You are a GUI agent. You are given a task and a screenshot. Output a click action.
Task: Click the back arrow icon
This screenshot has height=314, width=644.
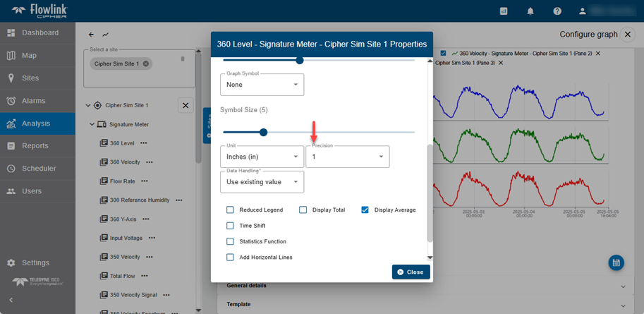click(x=91, y=35)
